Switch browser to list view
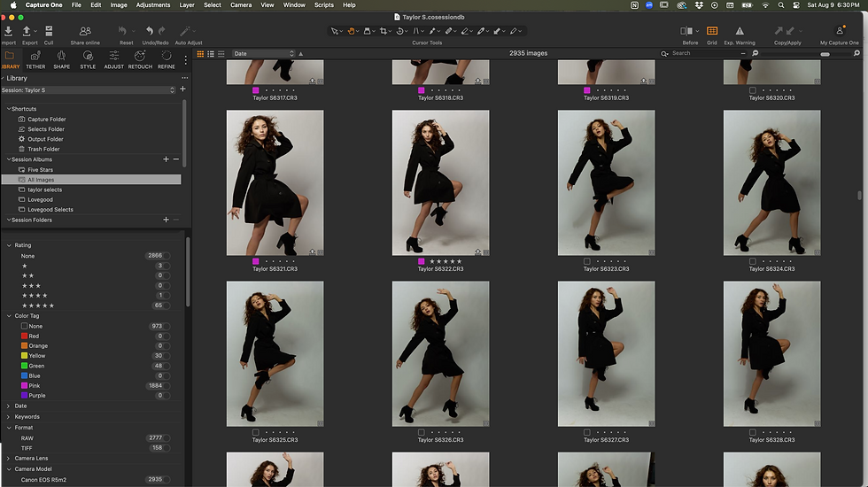Image resolution: width=868 pixels, height=487 pixels. (x=211, y=54)
